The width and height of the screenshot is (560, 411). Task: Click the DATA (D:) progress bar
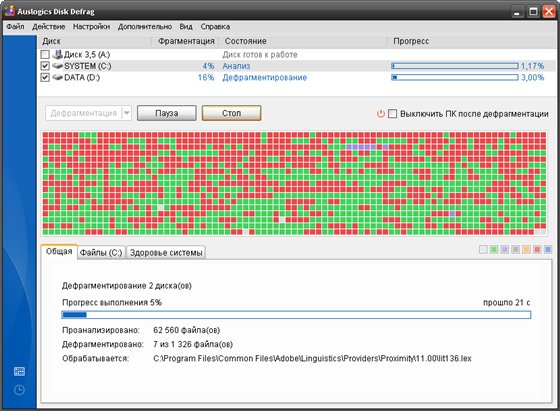[455, 77]
